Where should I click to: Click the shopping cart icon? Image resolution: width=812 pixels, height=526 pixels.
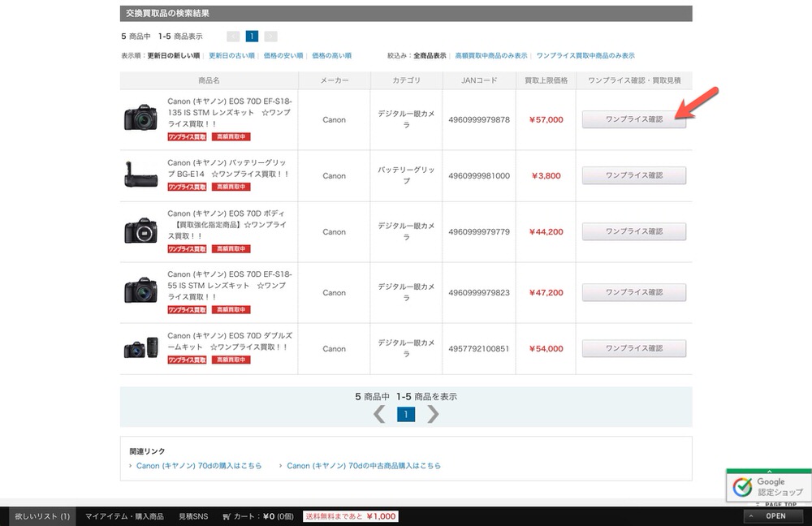pyautogui.click(x=227, y=516)
